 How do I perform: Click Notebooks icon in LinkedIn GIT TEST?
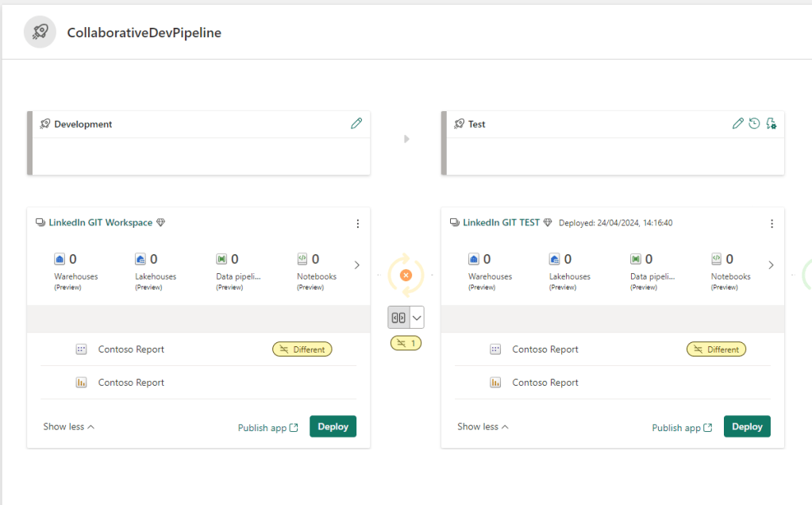(x=716, y=259)
